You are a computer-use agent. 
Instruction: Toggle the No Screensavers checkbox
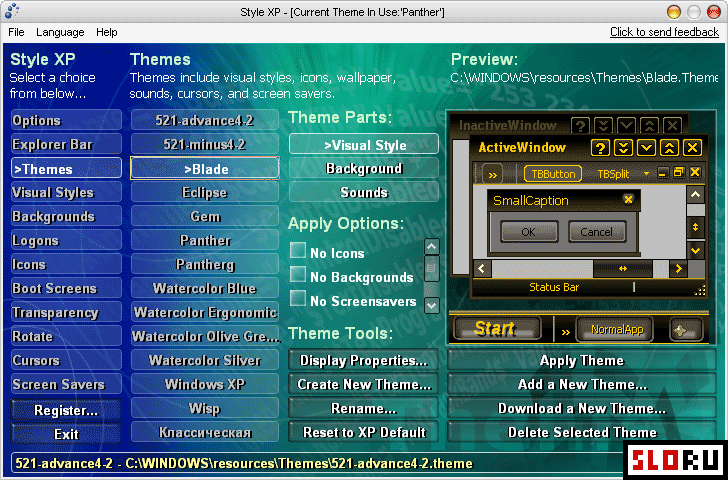coord(298,298)
